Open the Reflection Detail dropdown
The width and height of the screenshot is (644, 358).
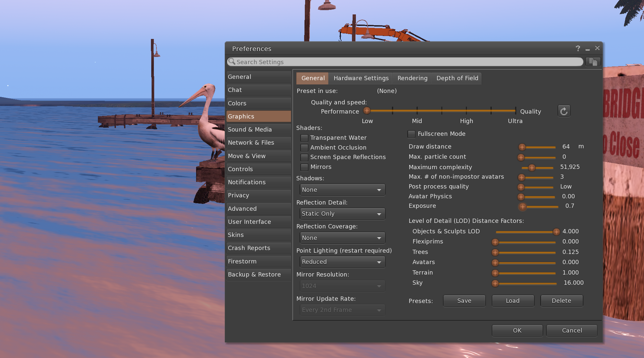[x=342, y=214]
